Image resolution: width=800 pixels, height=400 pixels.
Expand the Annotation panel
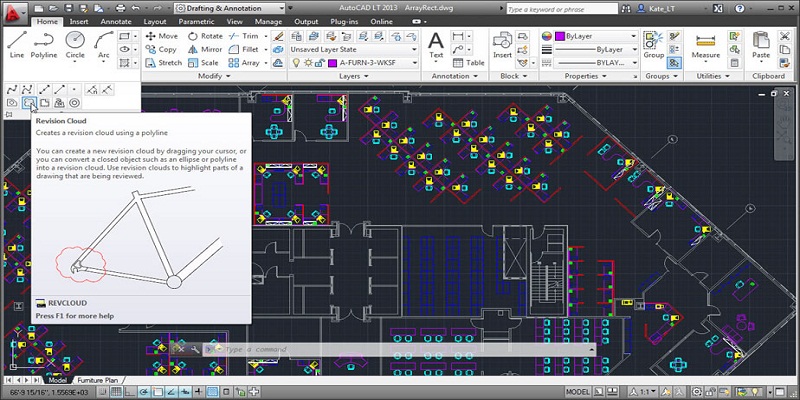[455, 76]
